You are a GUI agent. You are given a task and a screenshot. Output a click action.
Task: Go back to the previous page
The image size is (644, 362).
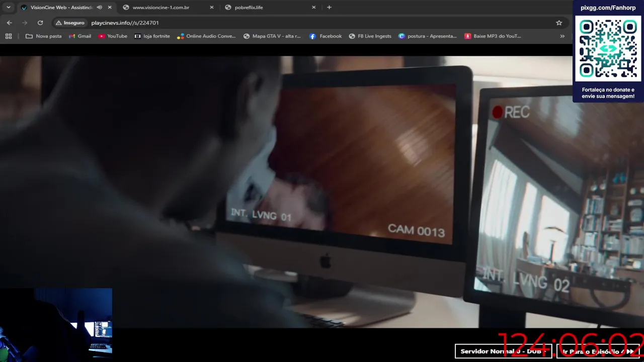click(x=10, y=23)
